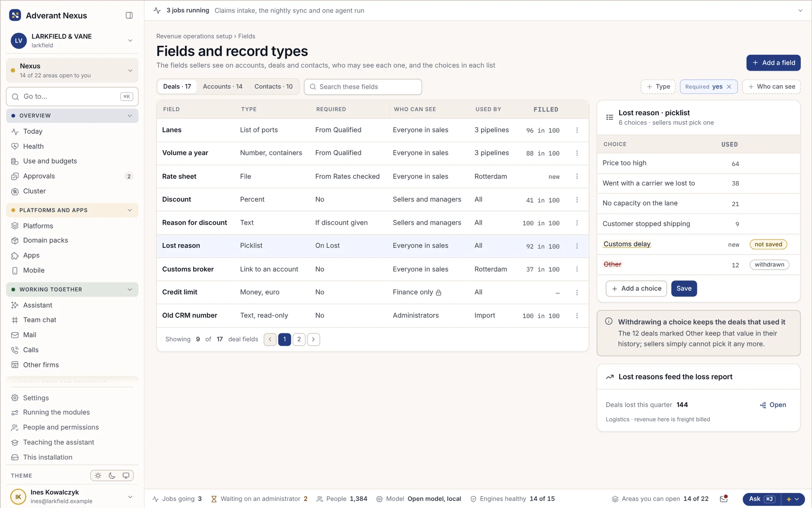Open Ines Kowalczyk account menu
This screenshot has height=508, width=812.
point(72,497)
